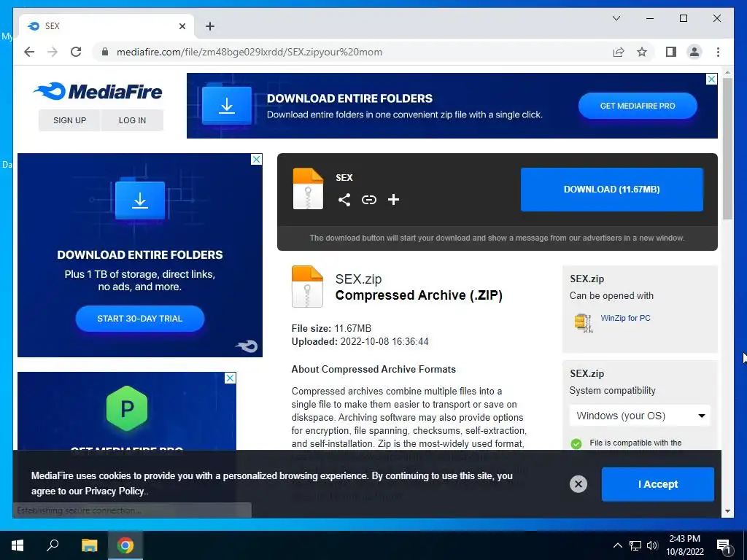The height and width of the screenshot is (560, 747).
Task: Click the download folder image in top banner
Action: (x=227, y=104)
